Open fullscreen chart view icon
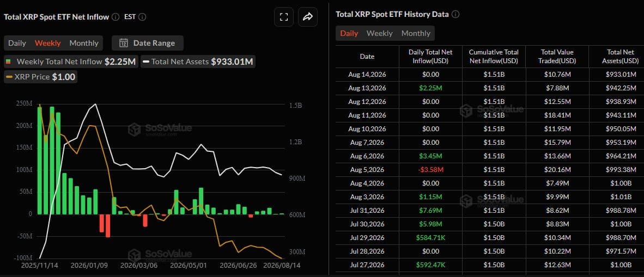The height and width of the screenshot is (277, 644). point(284,17)
